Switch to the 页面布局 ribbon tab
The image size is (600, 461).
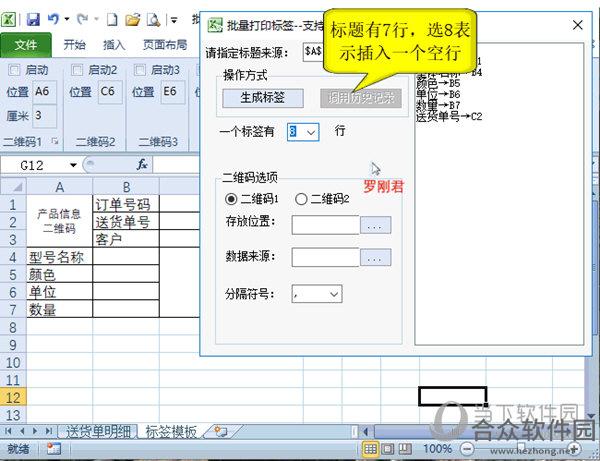coord(165,45)
